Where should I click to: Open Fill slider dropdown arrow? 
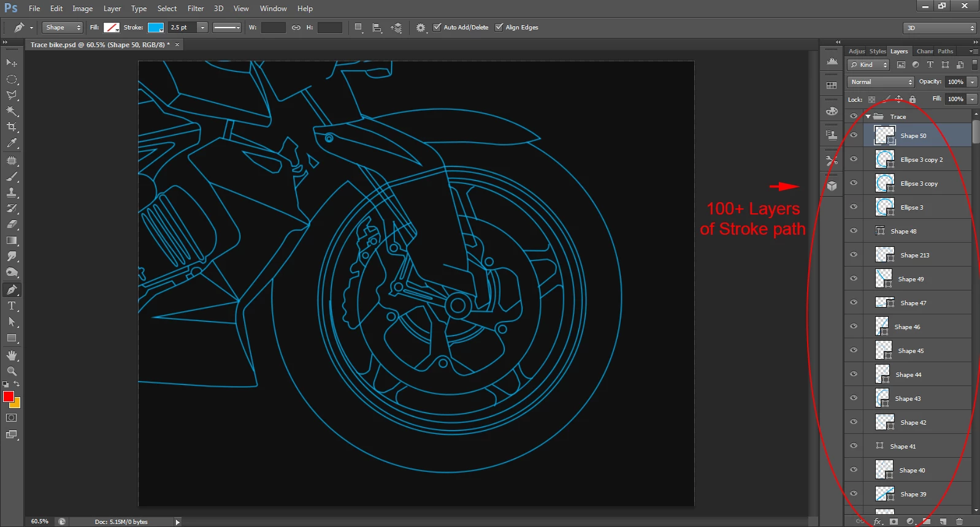973,99
